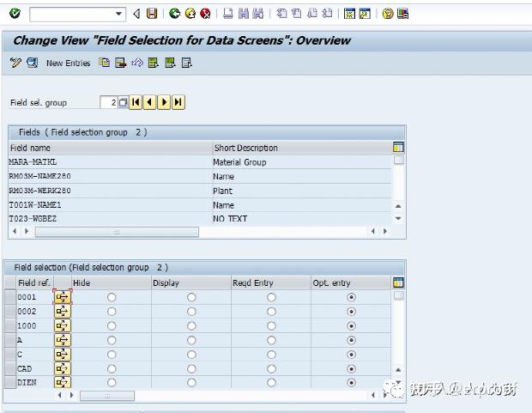Go to first field selection group
This screenshot has width=532, height=413.
[x=136, y=102]
